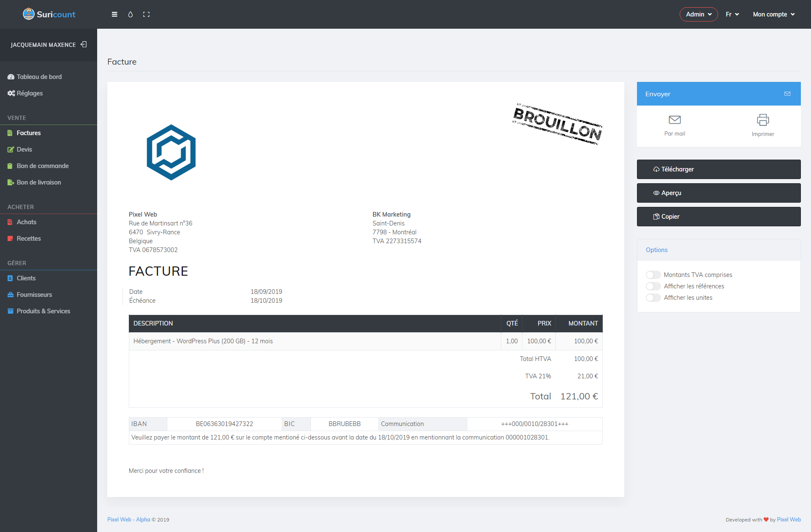Open Réglages in sidebar
The width and height of the screenshot is (811, 532).
tap(49, 93)
